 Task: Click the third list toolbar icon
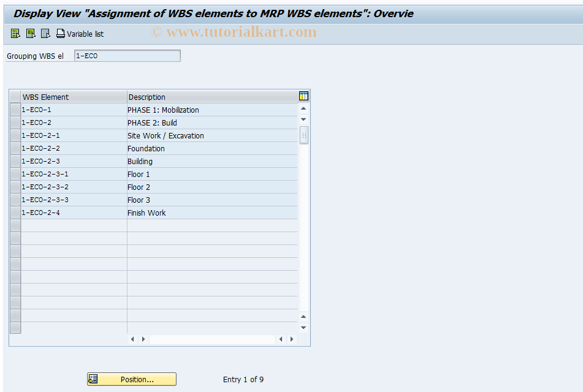point(45,33)
